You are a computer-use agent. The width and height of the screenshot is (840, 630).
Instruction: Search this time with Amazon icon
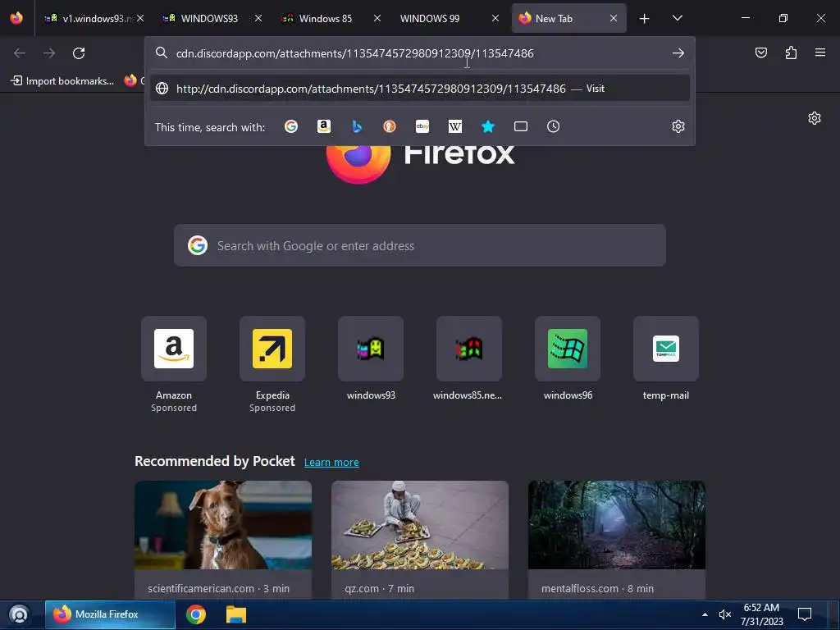pyautogui.click(x=324, y=126)
